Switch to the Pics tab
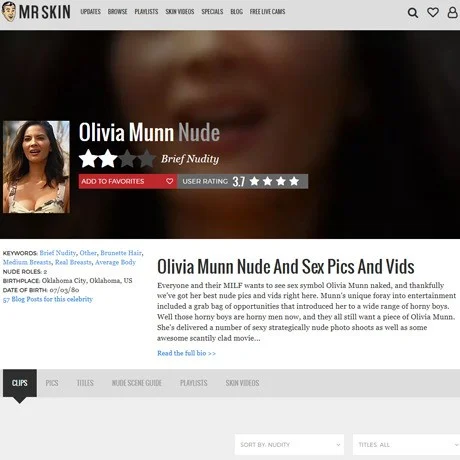 click(x=52, y=383)
